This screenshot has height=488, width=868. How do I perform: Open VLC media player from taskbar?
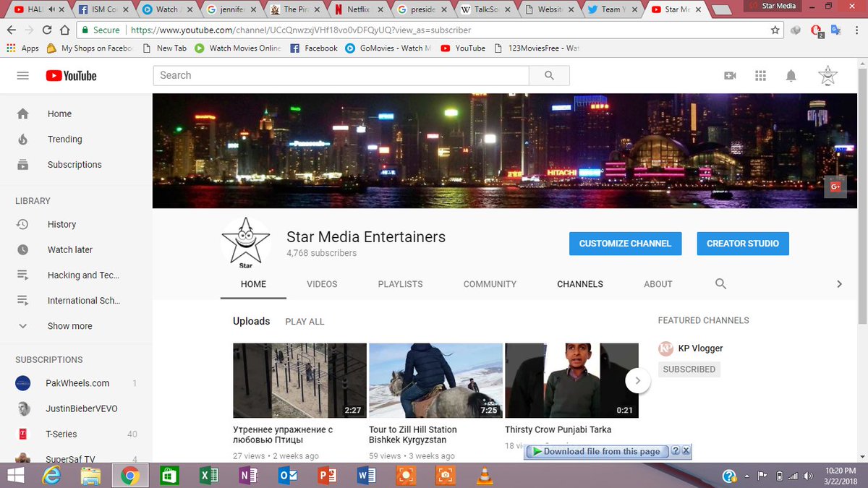point(484,476)
